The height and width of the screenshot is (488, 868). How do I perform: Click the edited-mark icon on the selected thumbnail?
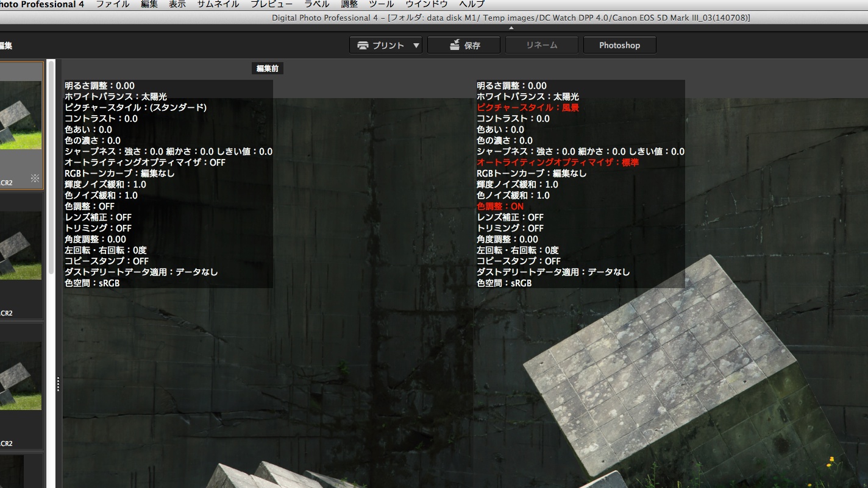click(35, 179)
